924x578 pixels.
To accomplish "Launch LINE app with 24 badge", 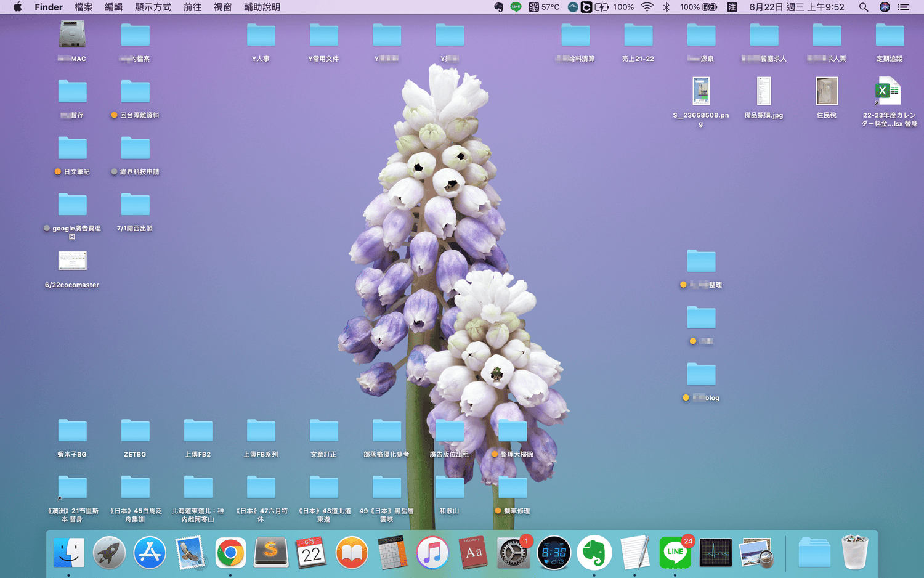I will point(675,553).
